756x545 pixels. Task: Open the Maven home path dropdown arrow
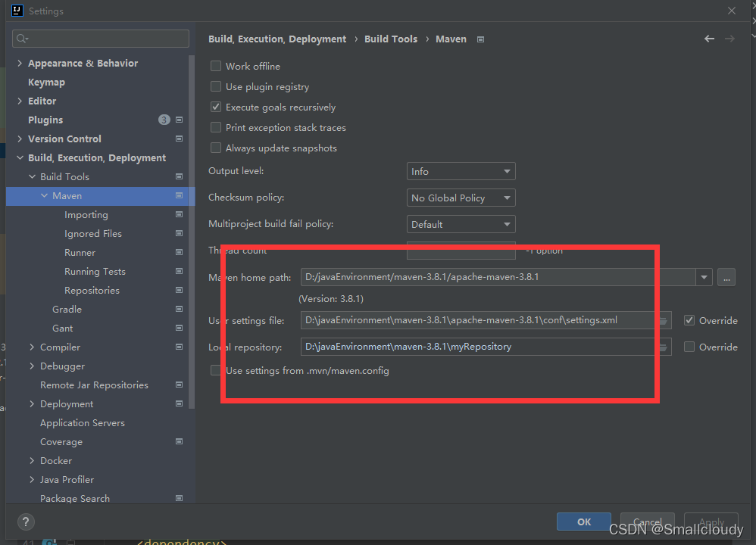tap(704, 277)
